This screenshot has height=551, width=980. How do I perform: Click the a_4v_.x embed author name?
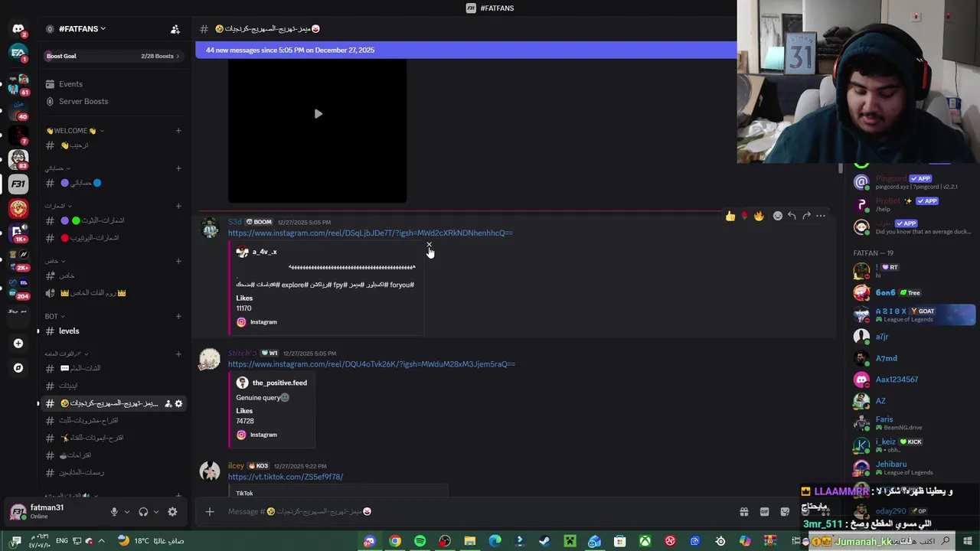click(x=265, y=252)
